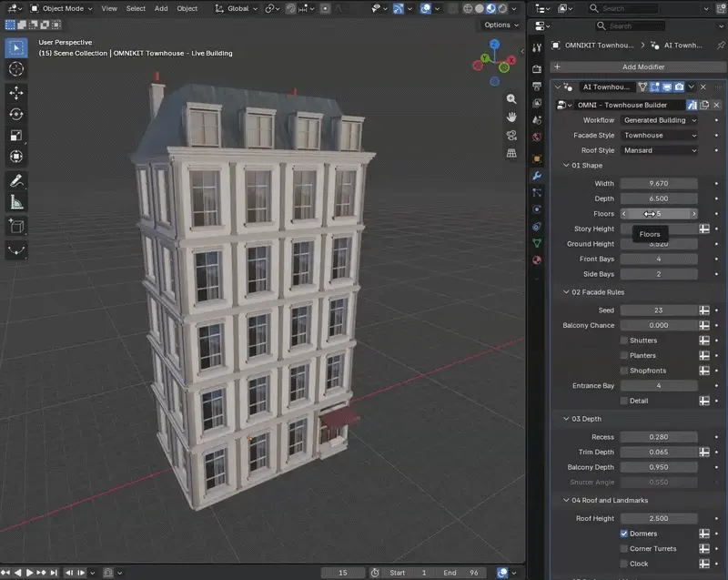Click the Add Modifier button
Screen dimensions: 728x580
pos(638,66)
